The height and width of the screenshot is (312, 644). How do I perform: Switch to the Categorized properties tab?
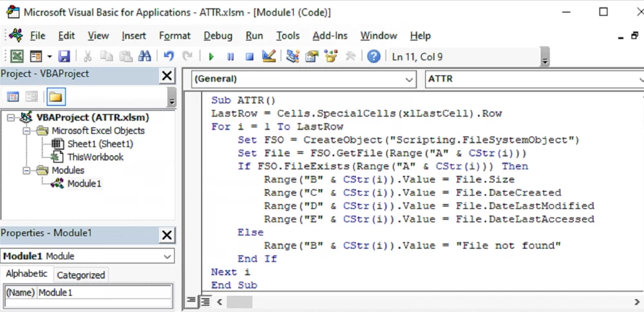coord(80,275)
